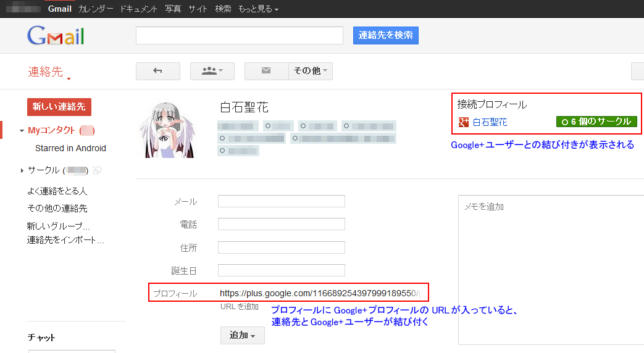This screenshot has width=644, height=353.
Task: Click the 6 個のサークル green badge
Action: coord(596,122)
